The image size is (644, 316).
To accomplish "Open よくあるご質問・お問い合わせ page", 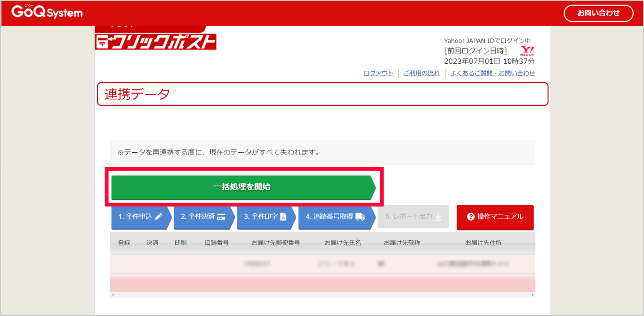I will pos(493,73).
